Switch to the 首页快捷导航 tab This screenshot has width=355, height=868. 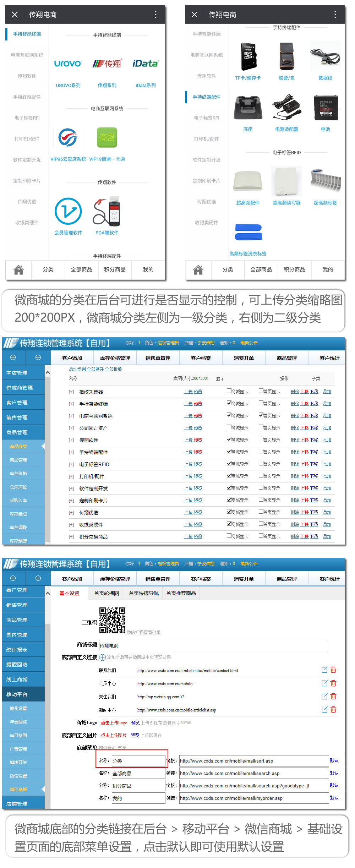point(144,593)
